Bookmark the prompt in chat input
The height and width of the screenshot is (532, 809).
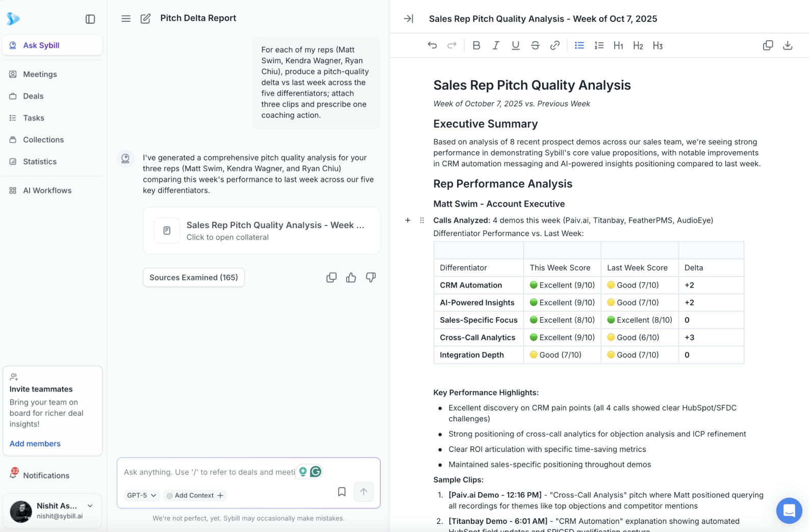(342, 492)
